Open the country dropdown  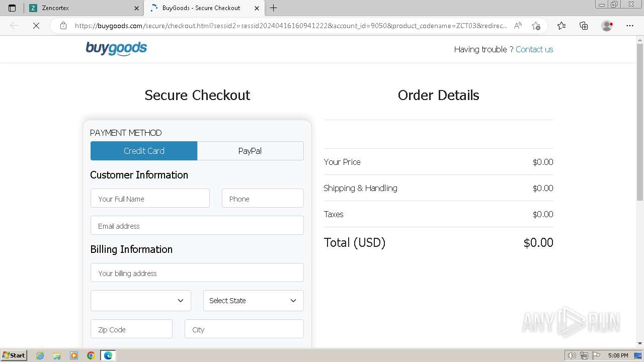[141, 301]
